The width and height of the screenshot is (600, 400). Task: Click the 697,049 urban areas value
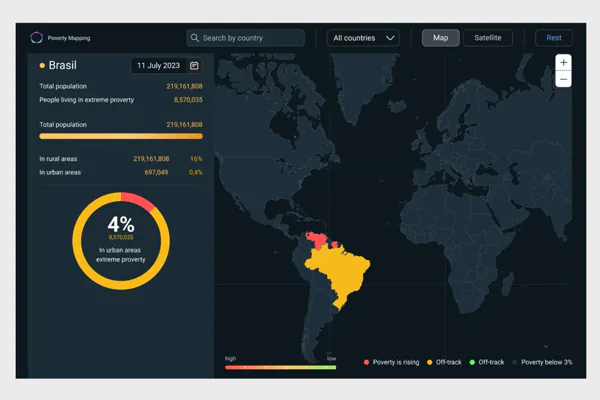click(x=156, y=173)
